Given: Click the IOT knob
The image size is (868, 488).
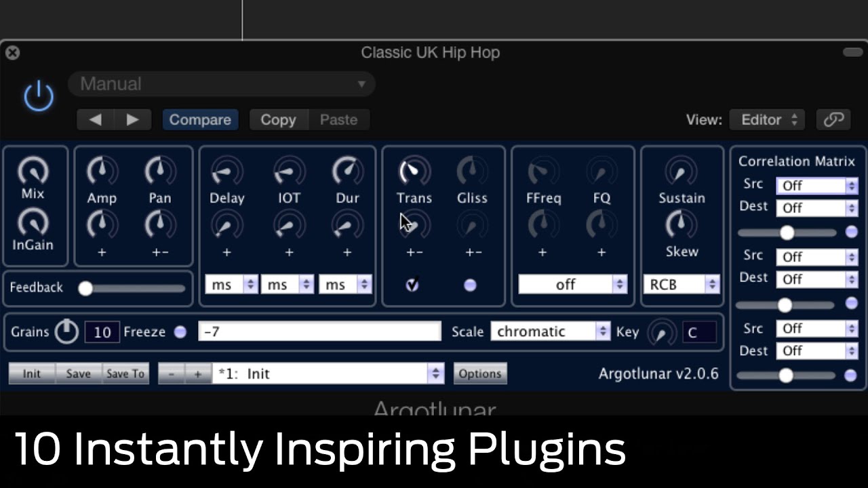Looking at the screenshot, I should [x=289, y=171].
